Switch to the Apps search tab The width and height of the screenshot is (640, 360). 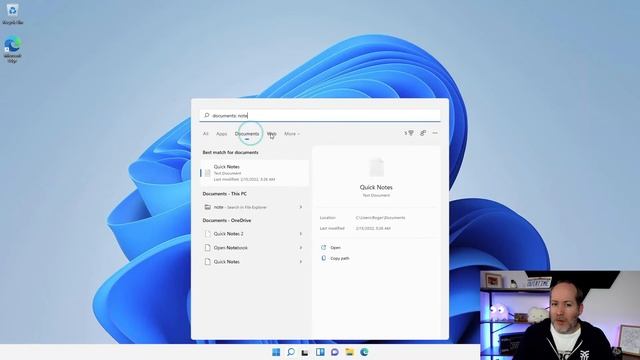pyautogui.click(x=222, y=134)
